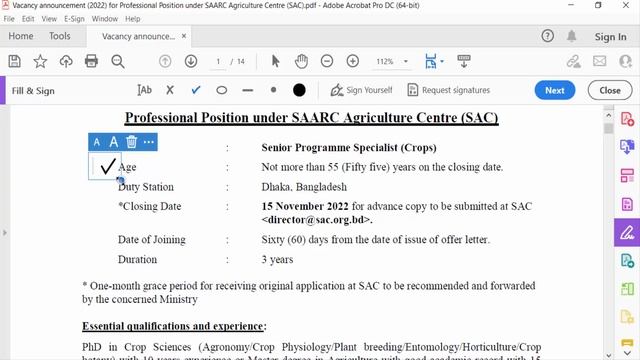The height and width of the screenshot is (360, 640).
Task: Close the Vacancy announcement document tab
Action: click(x=184, y=36)
